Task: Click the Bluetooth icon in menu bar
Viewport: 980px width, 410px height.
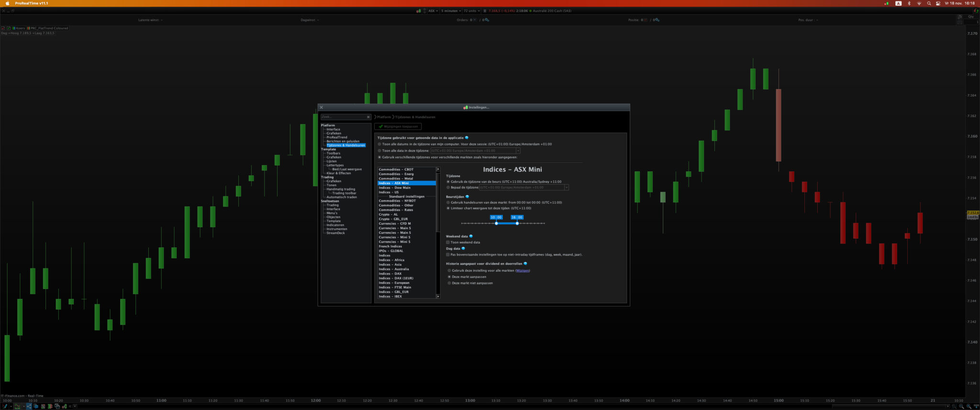Action: pos(909,3)
